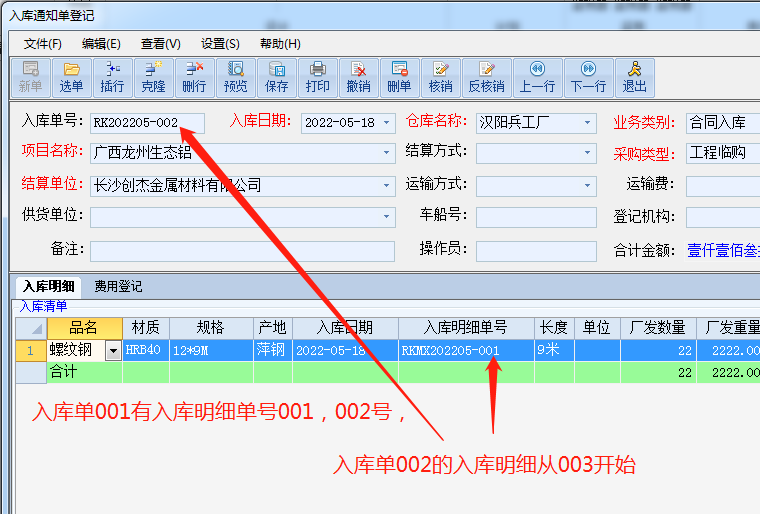Click the 业务类别 field 合同入库

coord(723,123)
